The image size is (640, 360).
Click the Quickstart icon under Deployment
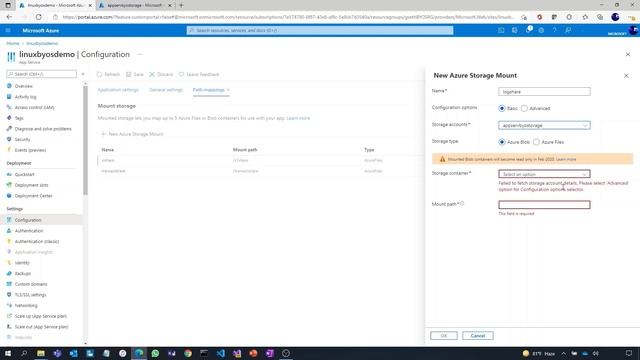tap(9, 174)
